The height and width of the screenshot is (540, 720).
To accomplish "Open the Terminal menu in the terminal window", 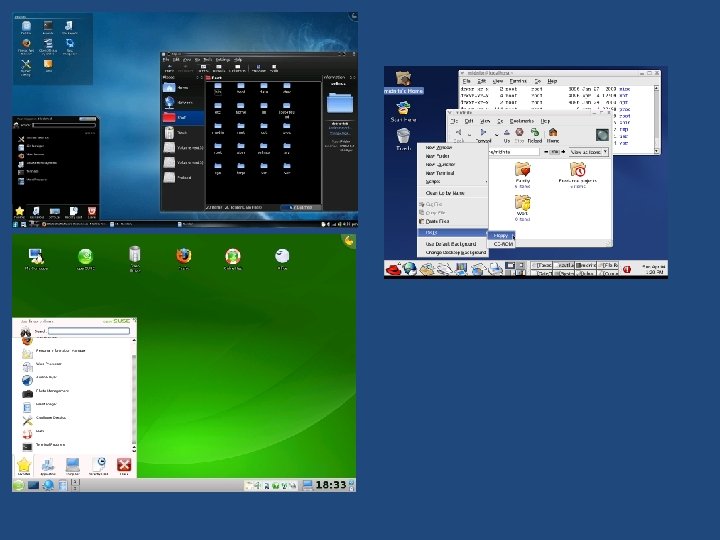I will tap(518, 81).
